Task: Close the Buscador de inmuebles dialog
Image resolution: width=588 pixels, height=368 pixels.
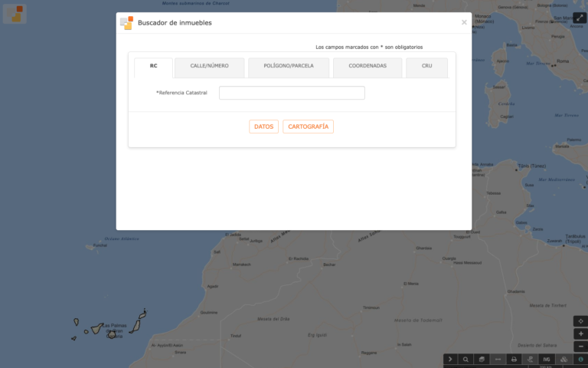Action: click(x=464, y=22)
